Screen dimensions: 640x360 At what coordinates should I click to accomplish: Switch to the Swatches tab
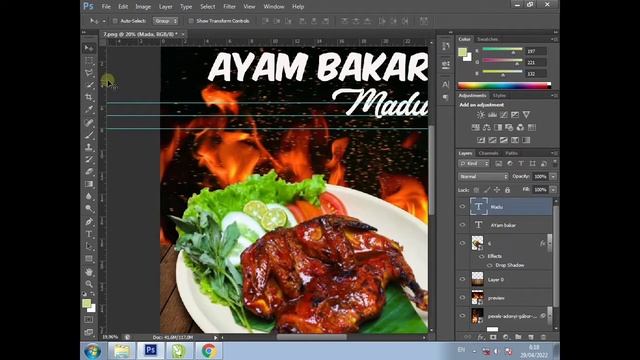pos(488,39)
